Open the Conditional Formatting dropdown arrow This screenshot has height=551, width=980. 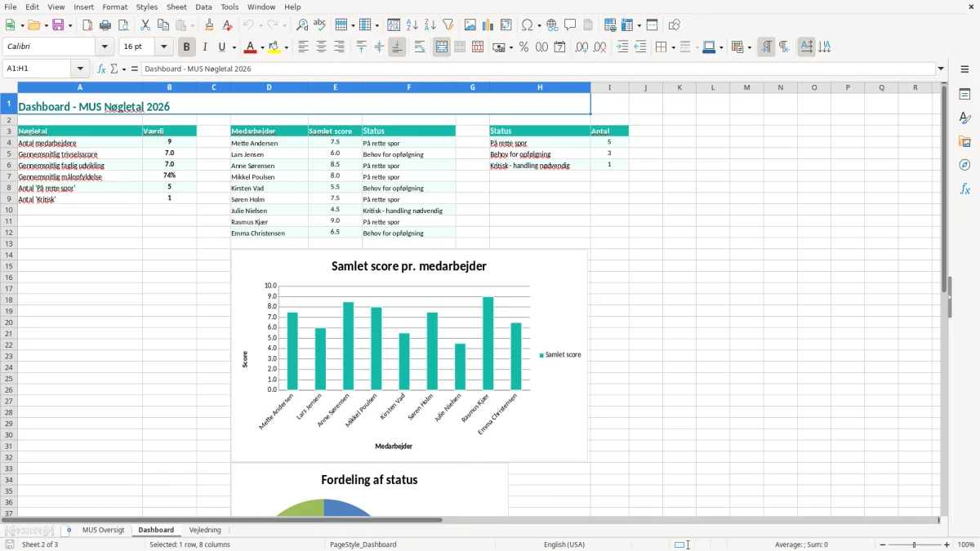[748, 47]
